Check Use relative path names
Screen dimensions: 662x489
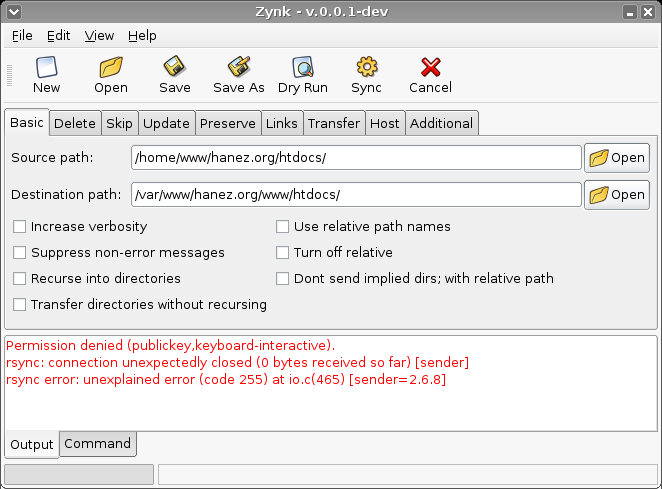[282, 226]
